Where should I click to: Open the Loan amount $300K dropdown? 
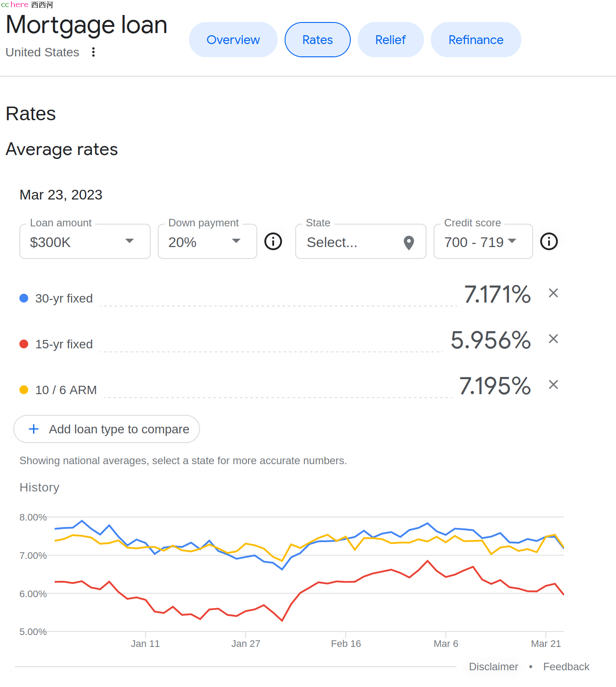coord(85,241)
